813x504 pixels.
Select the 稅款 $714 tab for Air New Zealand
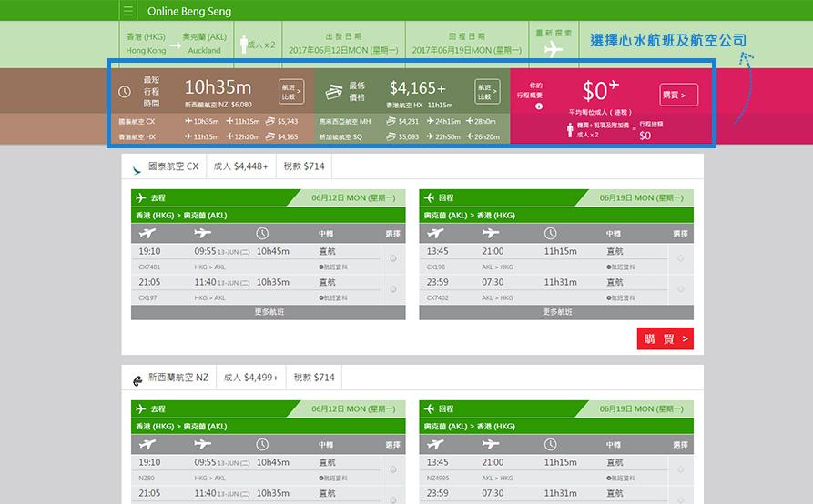314,378
